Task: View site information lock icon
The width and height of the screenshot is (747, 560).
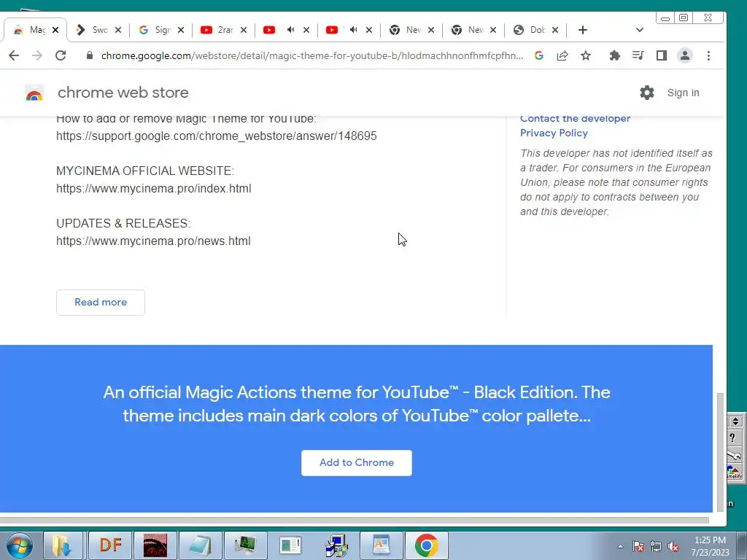Action: [90, 55]
